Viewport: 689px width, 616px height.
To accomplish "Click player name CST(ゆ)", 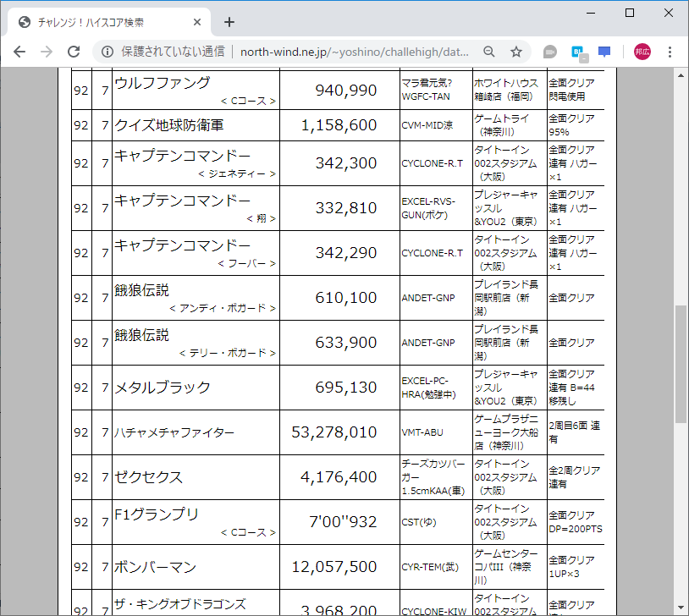I will (419, 522).
